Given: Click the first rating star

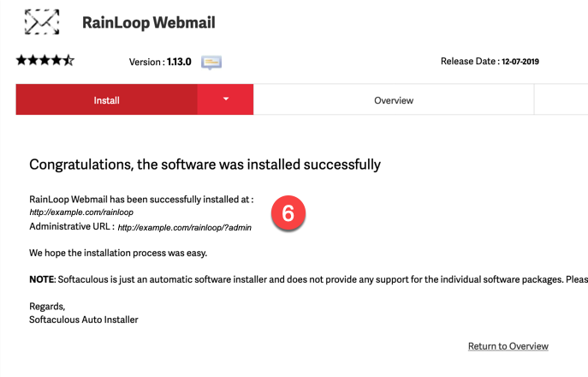Looking at the screenshot, I should (x=21, y=61).
